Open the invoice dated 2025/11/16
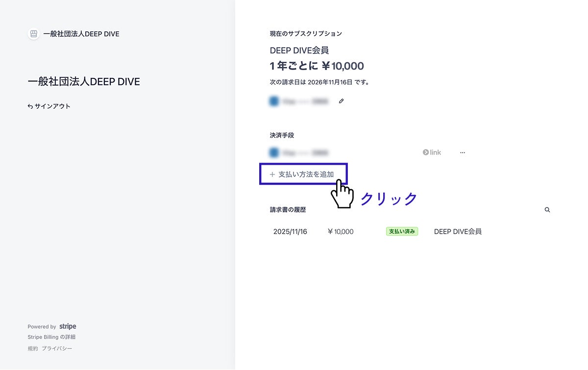 (x=290, y=232)
